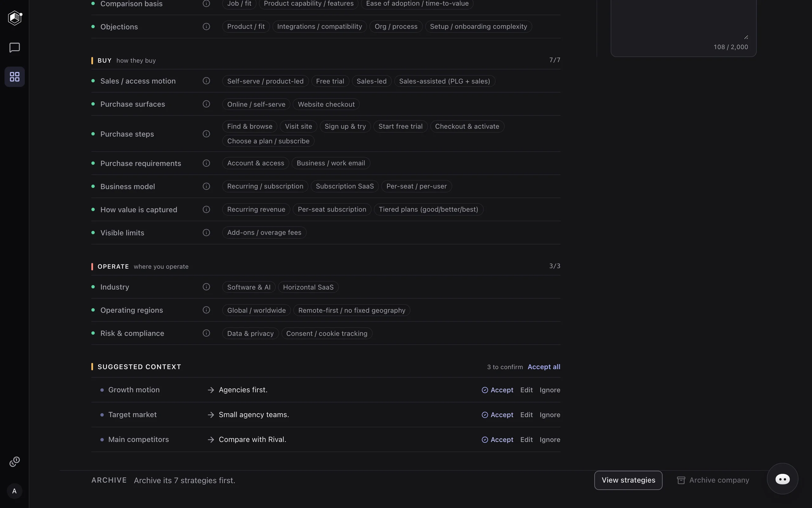
Task: Edit the Target market suggestion
Action: click(526, 415)
